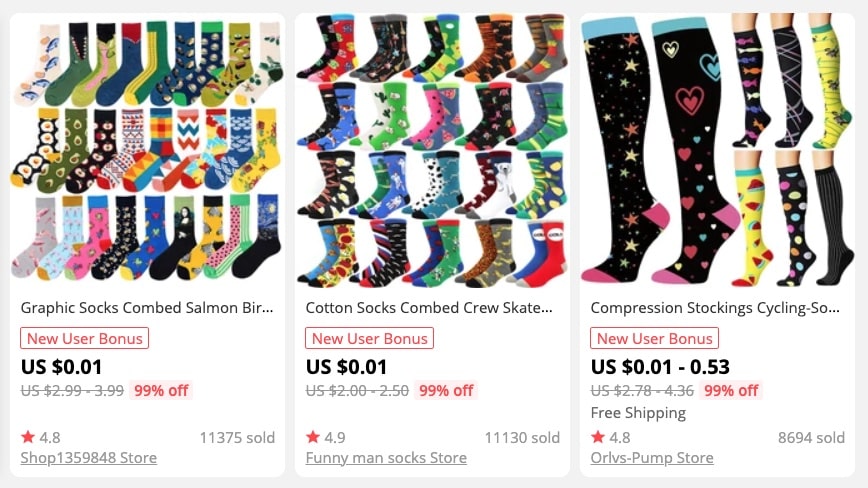
Task: Click the Cotton Socks Combed Crew Skate title
Action: point(429,308)
